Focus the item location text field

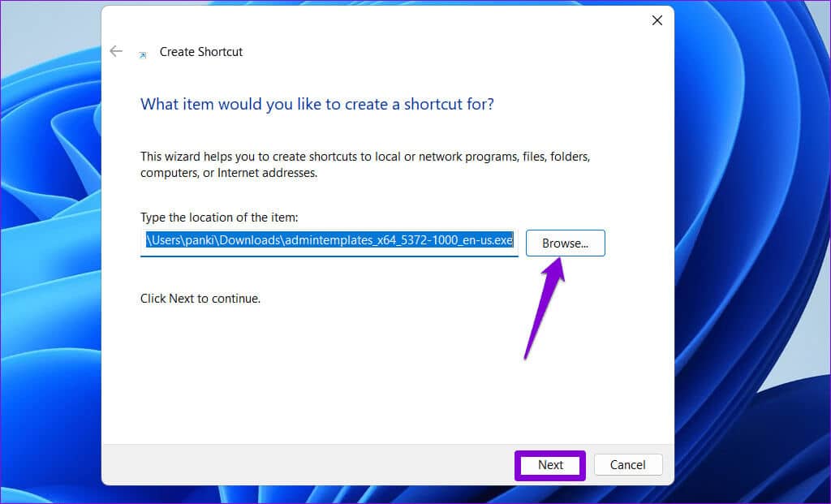[x=329, y=242]
